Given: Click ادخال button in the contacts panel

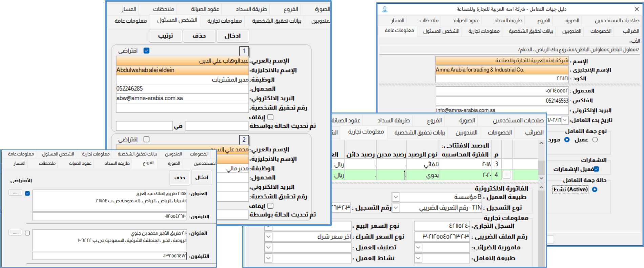Looking at the screenshot, I should point(233,36).
